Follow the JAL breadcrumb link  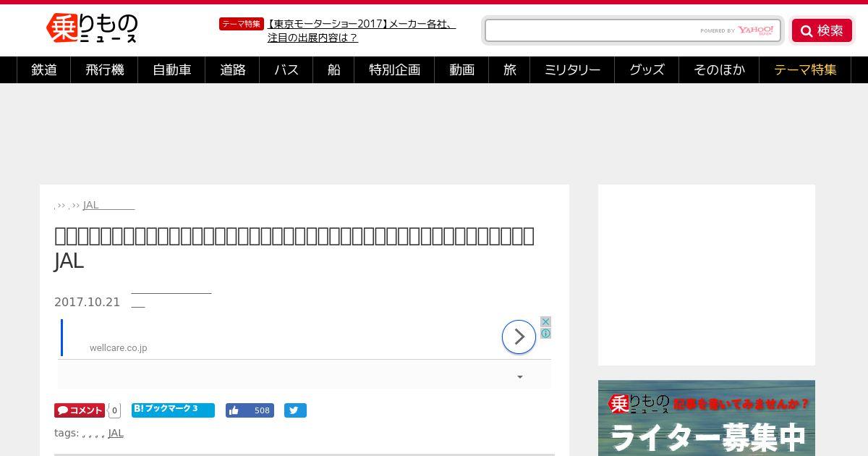[109, 205]
